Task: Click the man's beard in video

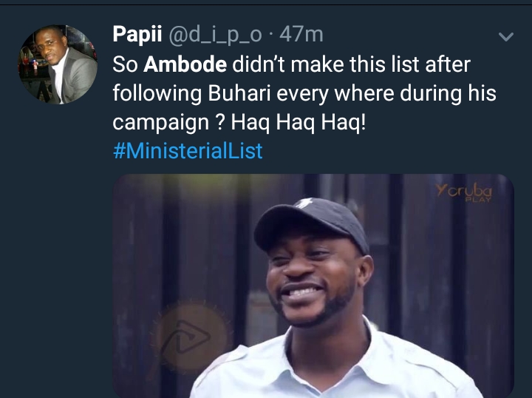Action: (x=334, y=320)
